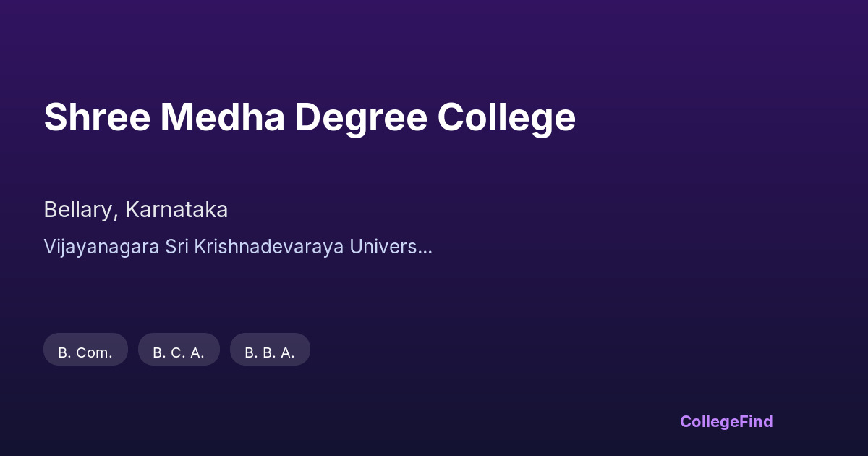Click the word "Krishnadevaraya" in the university line

point(268,247)
